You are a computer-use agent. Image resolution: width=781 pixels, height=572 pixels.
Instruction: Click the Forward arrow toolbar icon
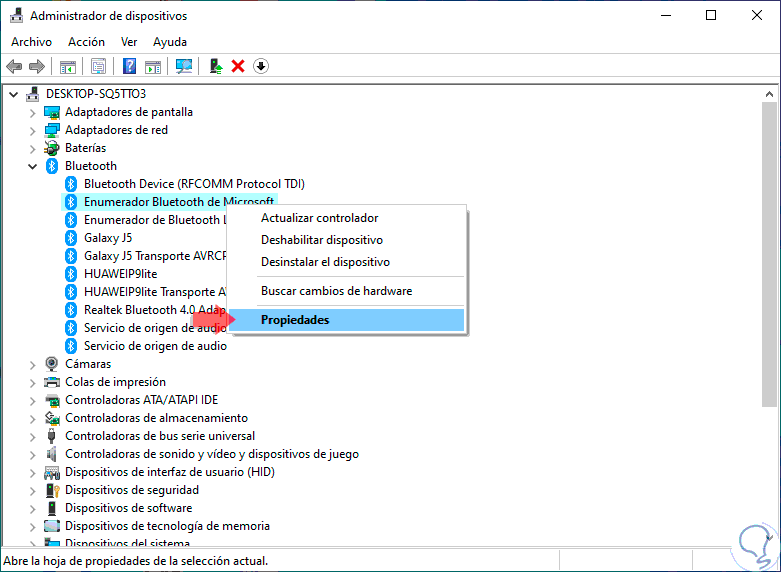coord(37,66)
